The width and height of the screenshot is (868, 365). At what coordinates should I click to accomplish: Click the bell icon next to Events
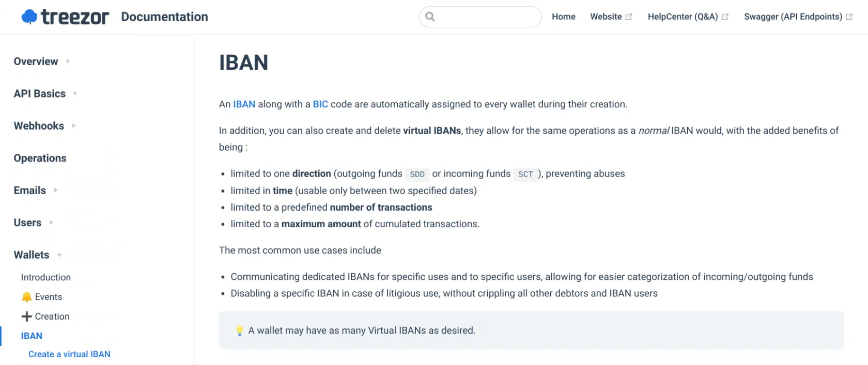27,297
